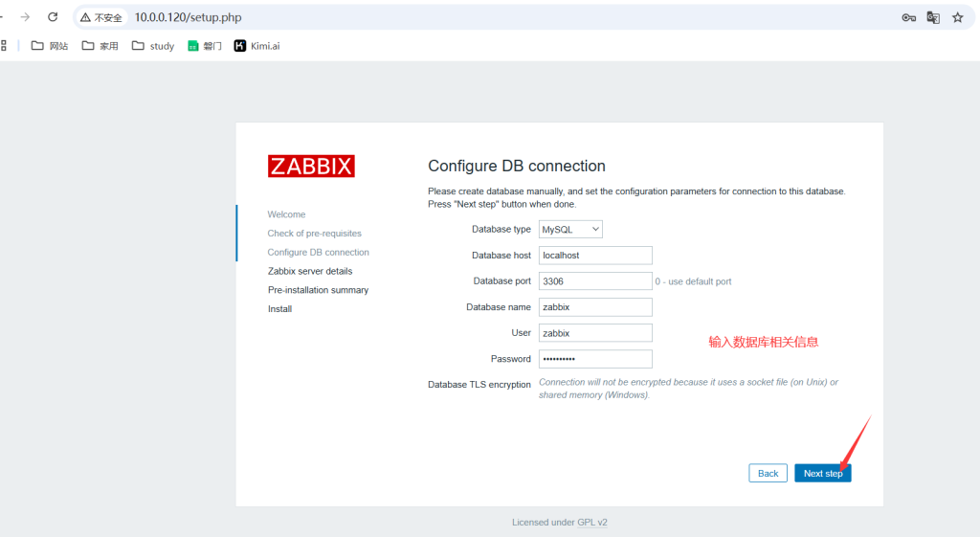Open the 家用 bookmarks folder

[100, 46]
